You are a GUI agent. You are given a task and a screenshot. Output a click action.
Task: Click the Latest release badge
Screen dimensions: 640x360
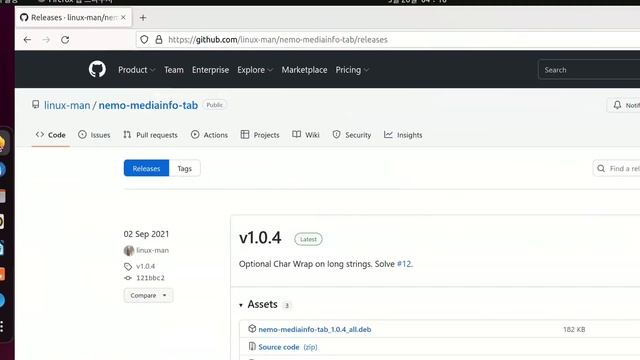(x=308, y=239)
